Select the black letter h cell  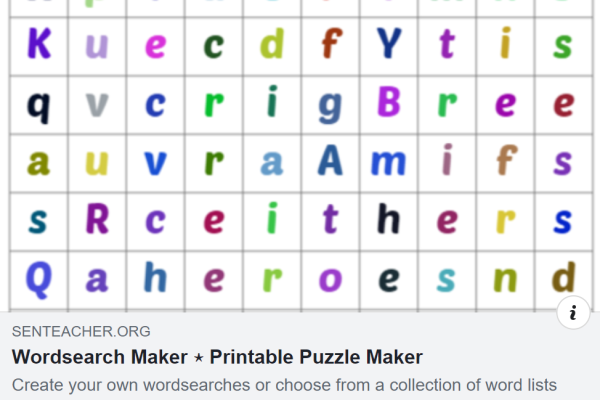[389, 220]
